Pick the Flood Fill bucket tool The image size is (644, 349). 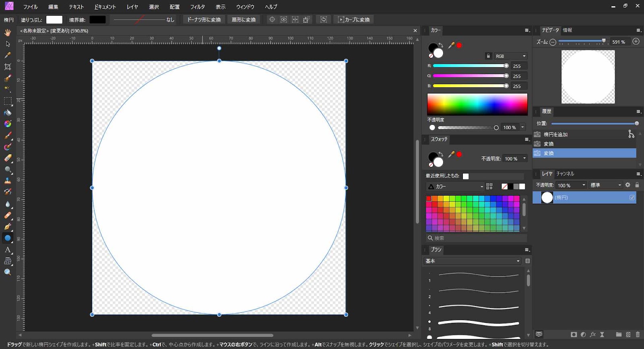pyautogui.click(x=8, y=113)
